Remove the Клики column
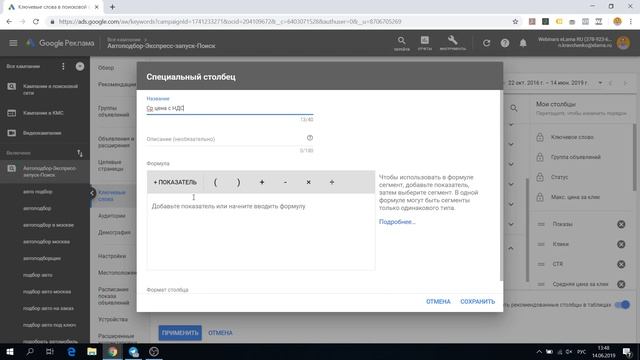 pyautogui.click(x=621, y=244)
